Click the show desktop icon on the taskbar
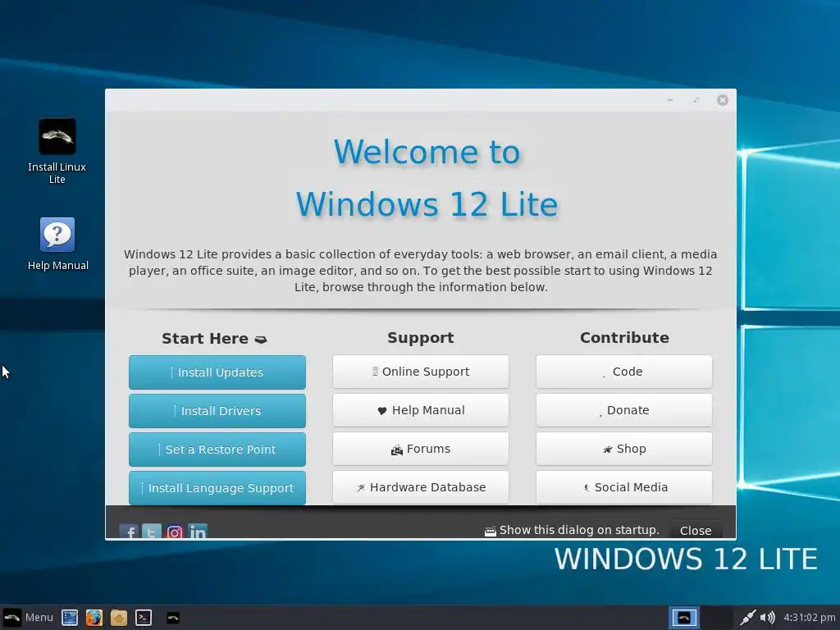The image size is (840, 630). pyautogui.click(x=70, y=618)
